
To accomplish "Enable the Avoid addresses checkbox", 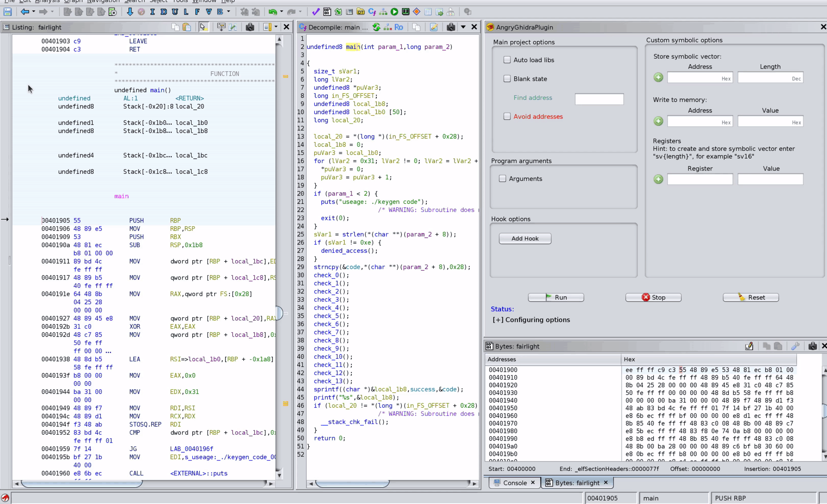I will tap(507, 116).
